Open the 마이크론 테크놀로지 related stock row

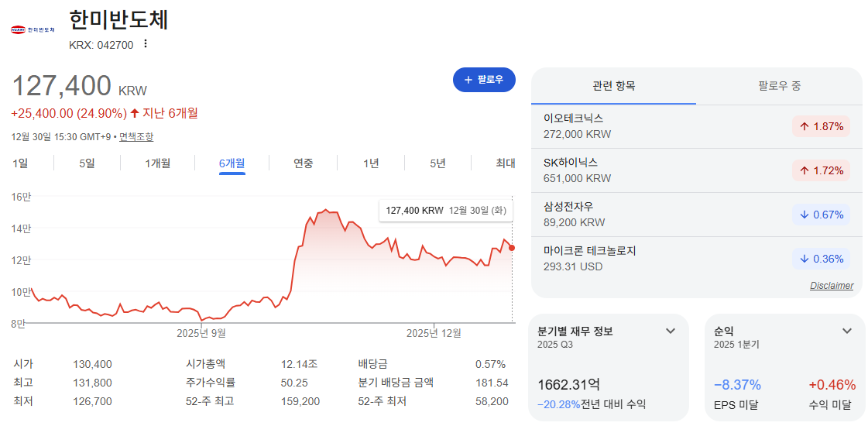pos(696,259)
